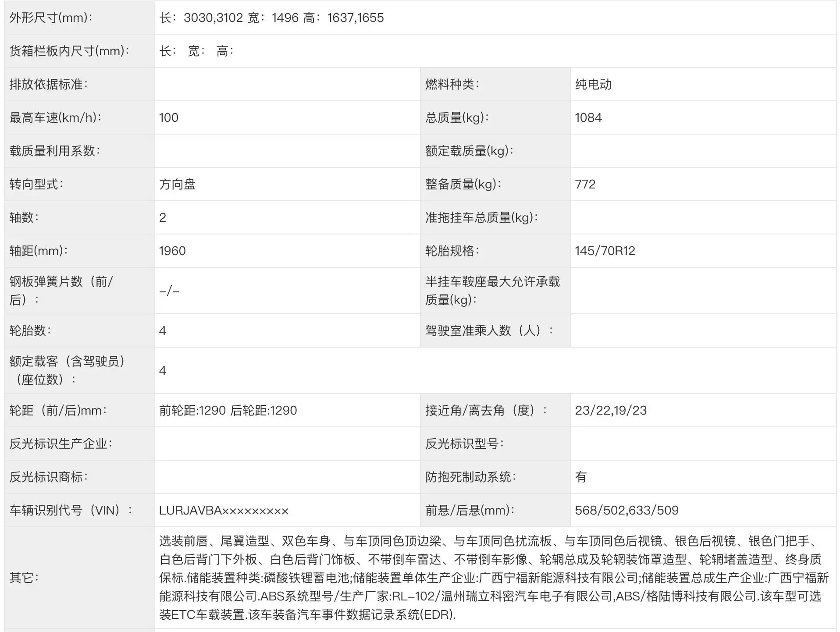Image resolution: width=840 pixels, height=632 pixels.
Task: Click the 货箱栏板内尺寸(mm) label
Action: pyautogui.click(x=68, y=51)
